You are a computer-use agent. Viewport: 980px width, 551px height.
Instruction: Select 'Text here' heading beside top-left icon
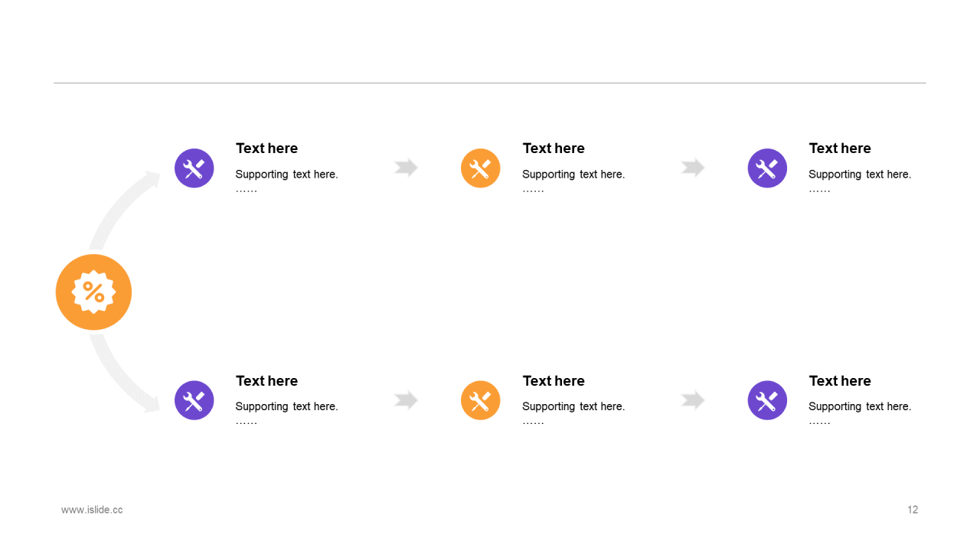tap(266, 148)
